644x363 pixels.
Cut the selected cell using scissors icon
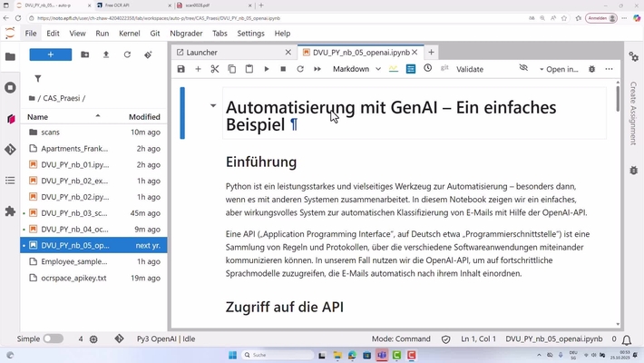click(x=215, y=69)
